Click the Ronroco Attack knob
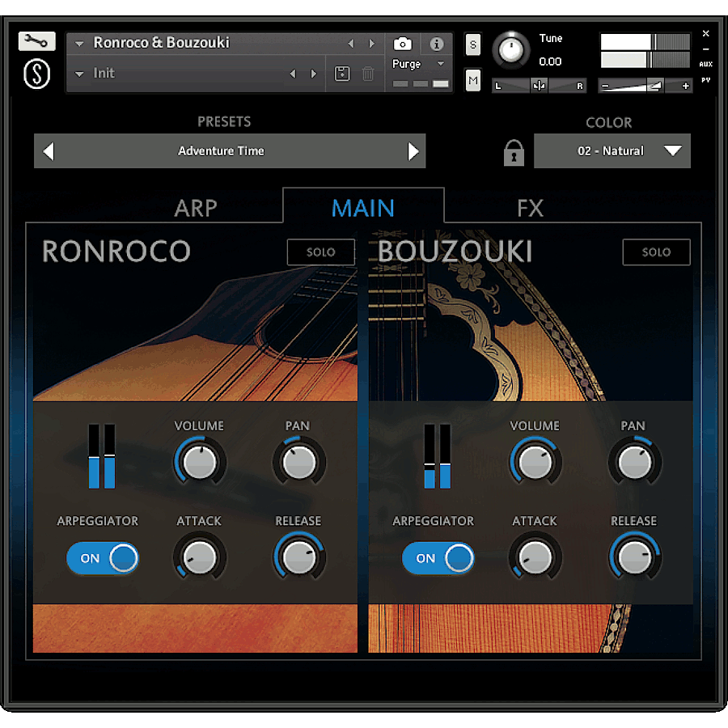Viewport: 728px width, 728px height. click(200, 557)
